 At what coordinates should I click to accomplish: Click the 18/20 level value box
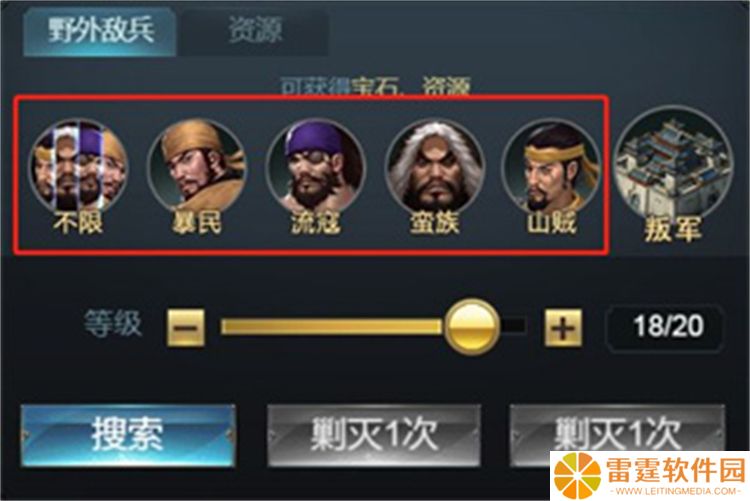[665, 327]
